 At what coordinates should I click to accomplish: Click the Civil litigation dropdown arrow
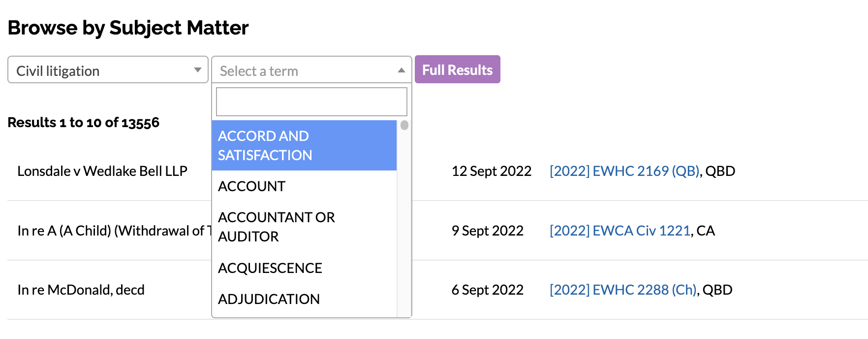pyautogui.click(x=198, y=70)
